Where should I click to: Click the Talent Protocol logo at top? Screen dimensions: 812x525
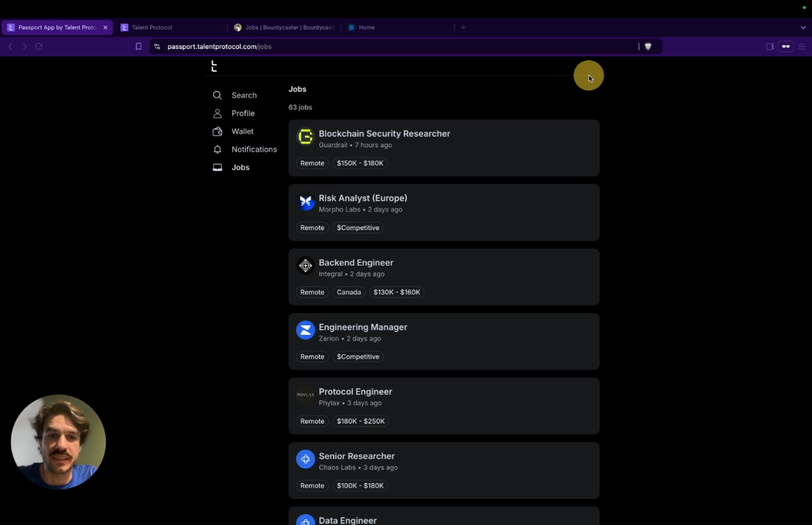click(x=214, y=66)
